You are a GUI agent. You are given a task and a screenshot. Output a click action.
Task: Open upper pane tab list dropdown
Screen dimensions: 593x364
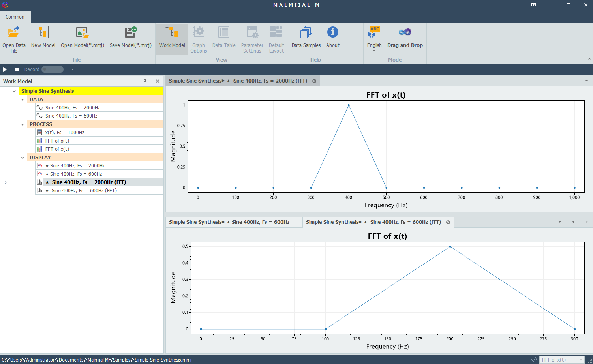(x=587, y=81)
